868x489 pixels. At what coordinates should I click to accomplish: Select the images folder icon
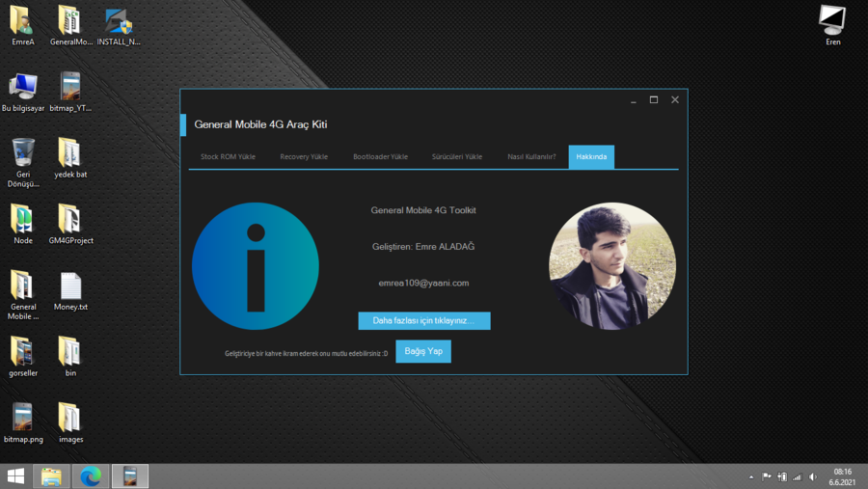tap(70, 423)
